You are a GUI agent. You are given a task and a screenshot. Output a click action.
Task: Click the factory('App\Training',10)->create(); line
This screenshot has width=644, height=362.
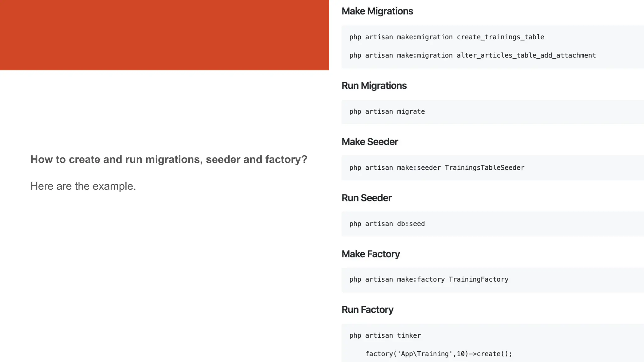tap(438, 354)
